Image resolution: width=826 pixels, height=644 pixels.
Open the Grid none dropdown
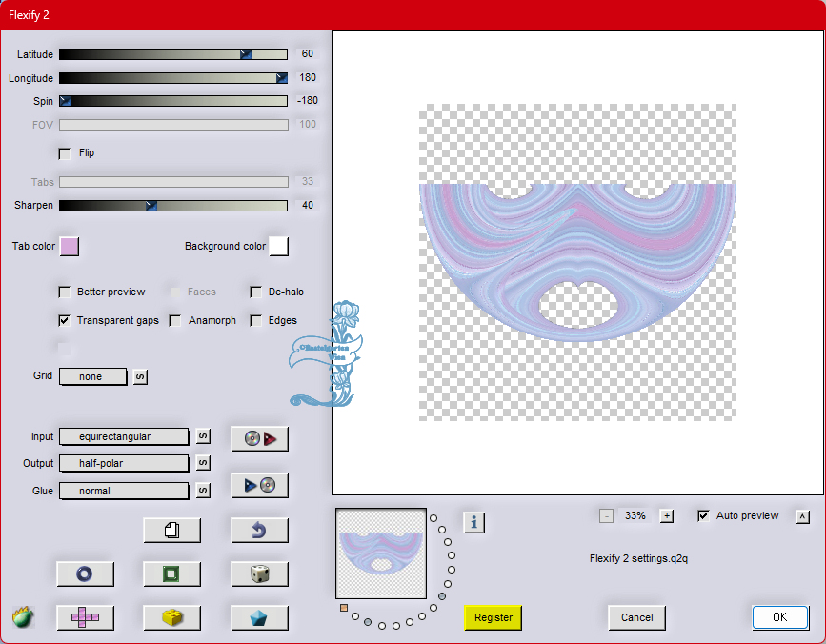(x=93, y=376)
